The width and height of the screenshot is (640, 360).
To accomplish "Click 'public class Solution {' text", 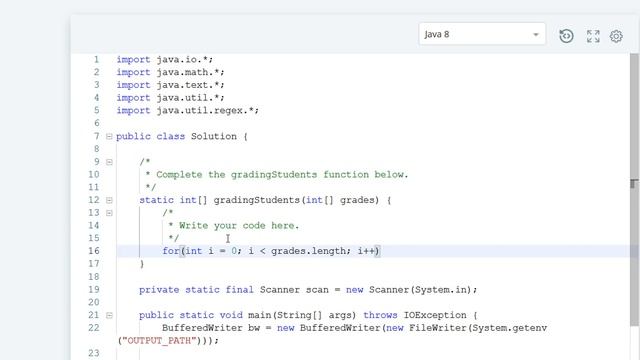I will (182, 136).
